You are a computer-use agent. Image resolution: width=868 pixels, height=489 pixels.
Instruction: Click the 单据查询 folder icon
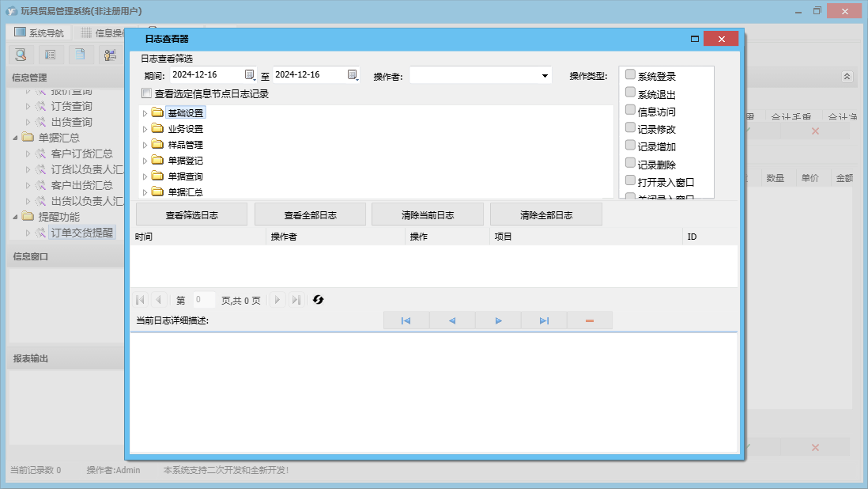click(158, 176)
